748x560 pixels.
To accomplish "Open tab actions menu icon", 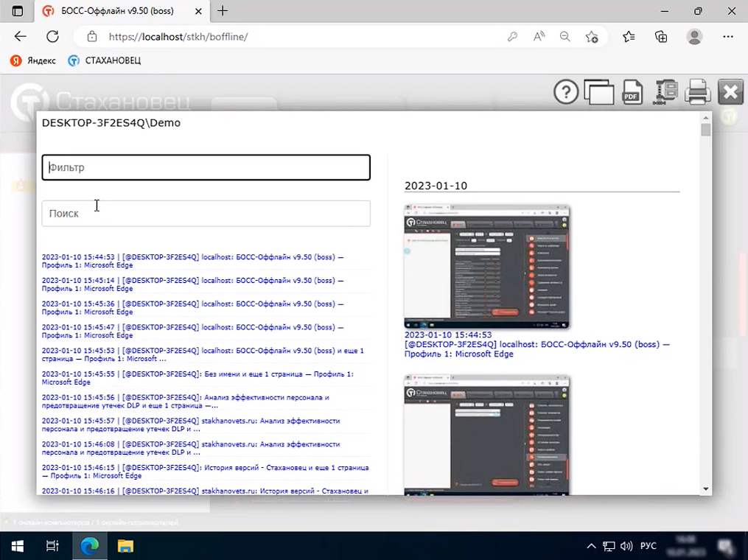I will [17, 11].
